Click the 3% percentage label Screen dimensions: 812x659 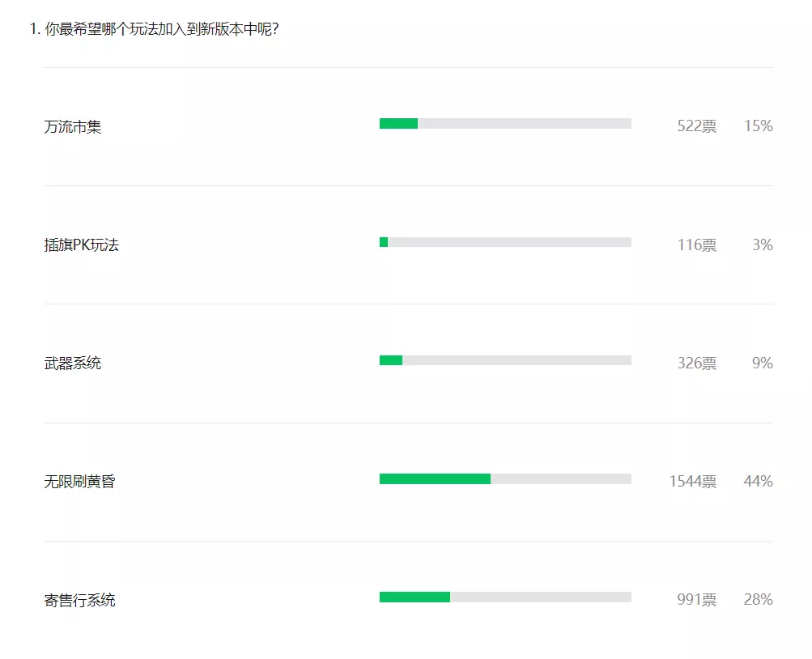[763, 244]
